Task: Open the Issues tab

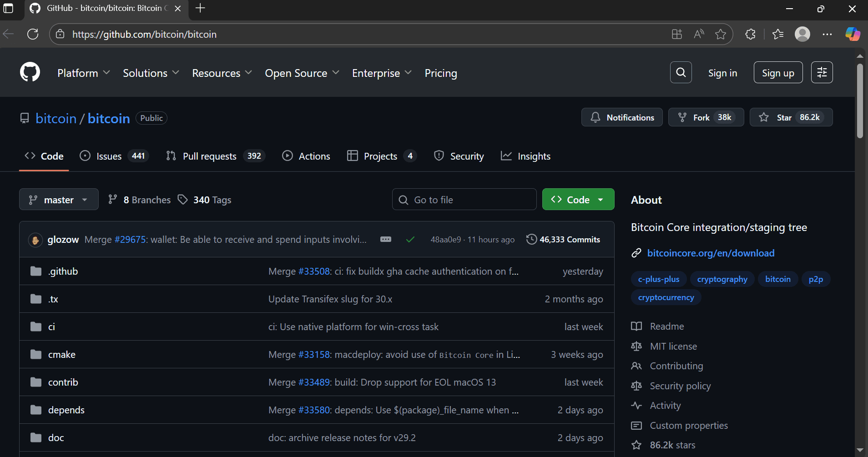Action: coord(114,156)
